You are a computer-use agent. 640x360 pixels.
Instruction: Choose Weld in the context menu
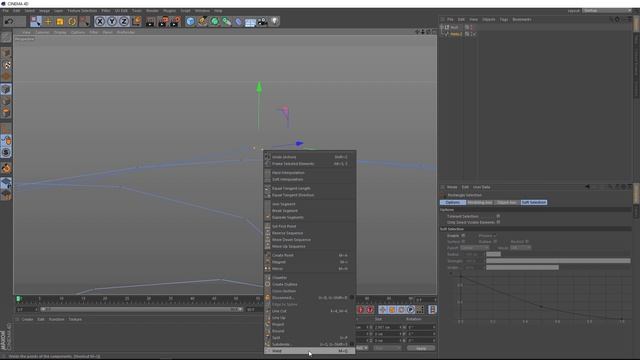(309, 351)
